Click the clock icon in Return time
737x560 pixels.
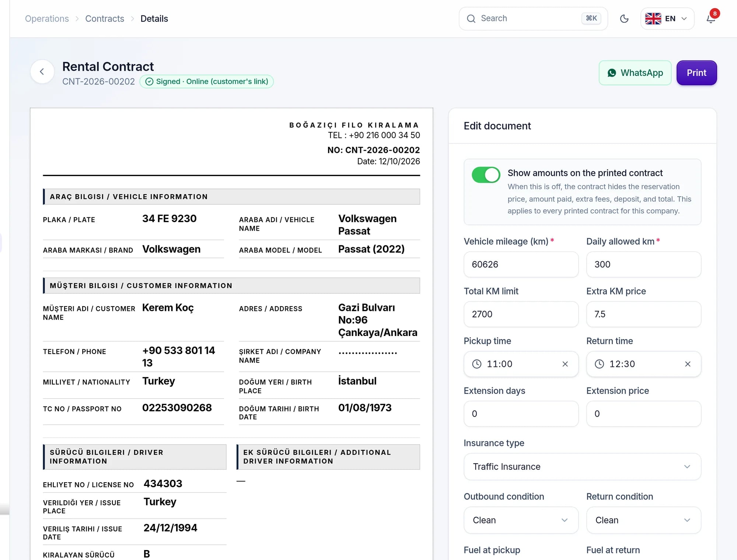click(x=599, y=364)
